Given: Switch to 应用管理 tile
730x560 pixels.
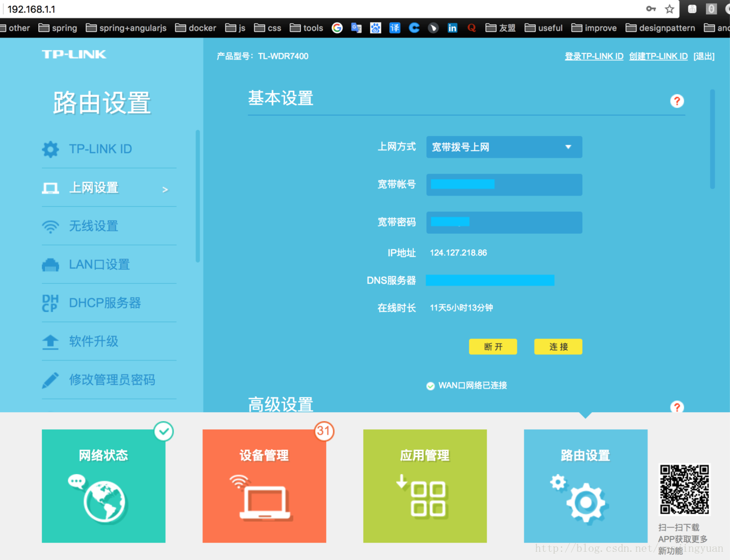Looking at the screenshot, I should click(425, 486).
